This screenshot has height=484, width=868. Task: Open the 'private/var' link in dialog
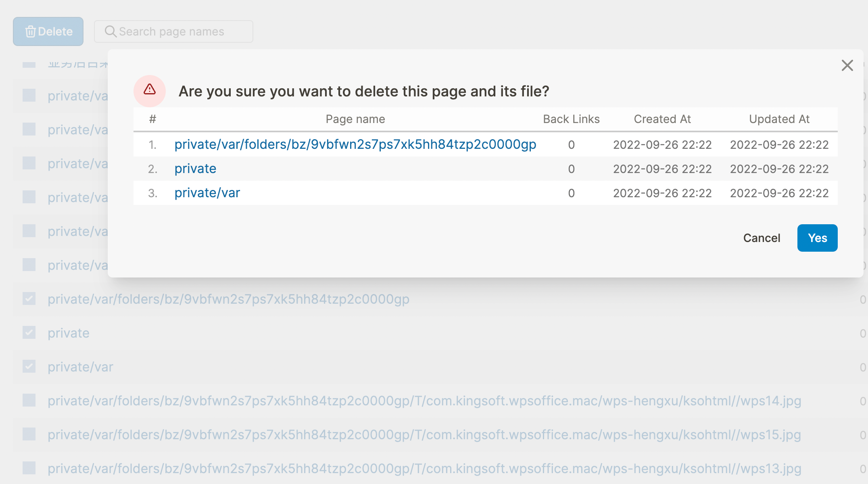[x=207, y=193]
